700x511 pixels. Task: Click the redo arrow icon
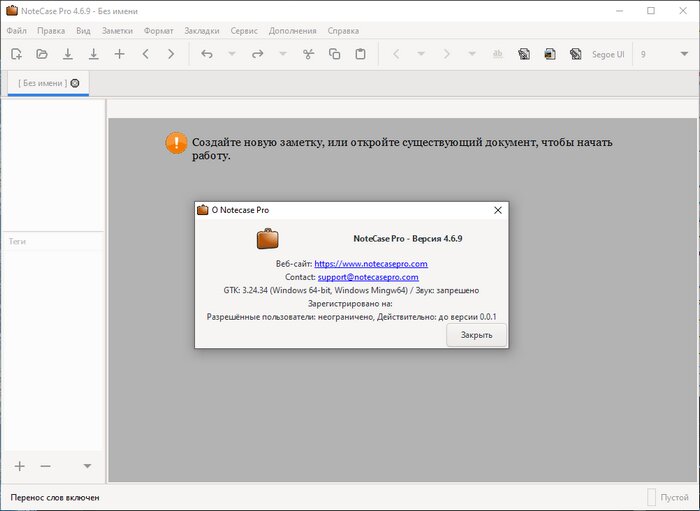(258, 54)
